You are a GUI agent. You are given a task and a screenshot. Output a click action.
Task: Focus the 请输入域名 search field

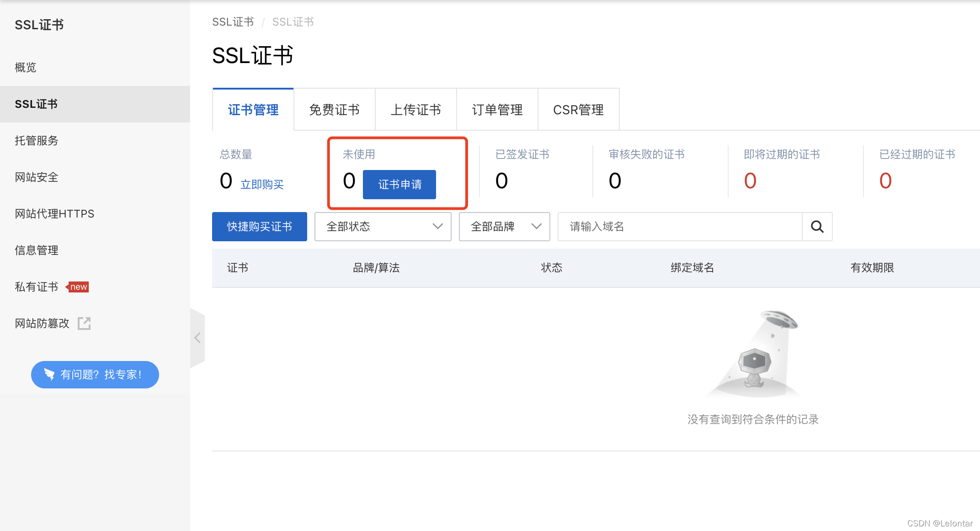[680, 227]
